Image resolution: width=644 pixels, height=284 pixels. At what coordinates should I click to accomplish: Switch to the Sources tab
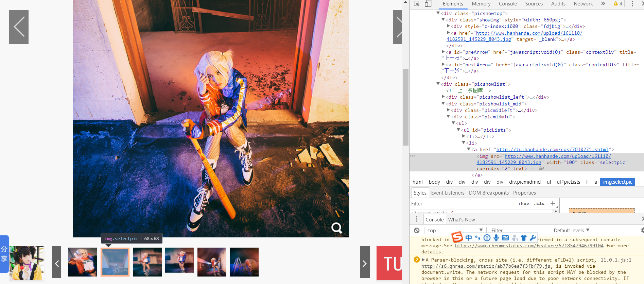pos(534,4)
